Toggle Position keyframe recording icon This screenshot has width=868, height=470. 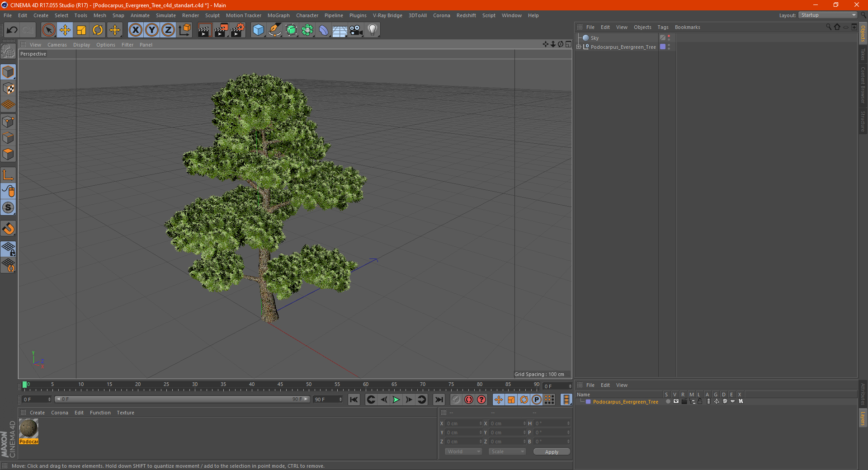tap(498, 399)
